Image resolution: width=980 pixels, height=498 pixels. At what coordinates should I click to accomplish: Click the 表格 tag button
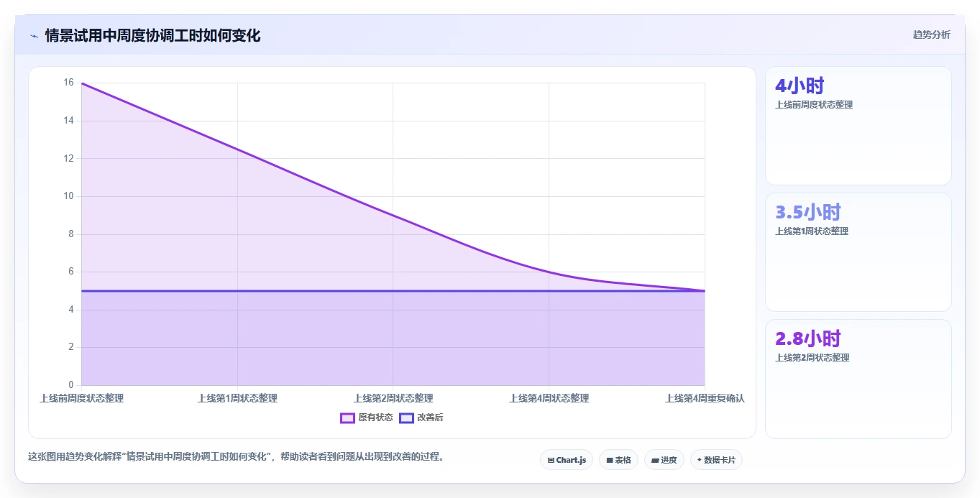pos(618,460)
